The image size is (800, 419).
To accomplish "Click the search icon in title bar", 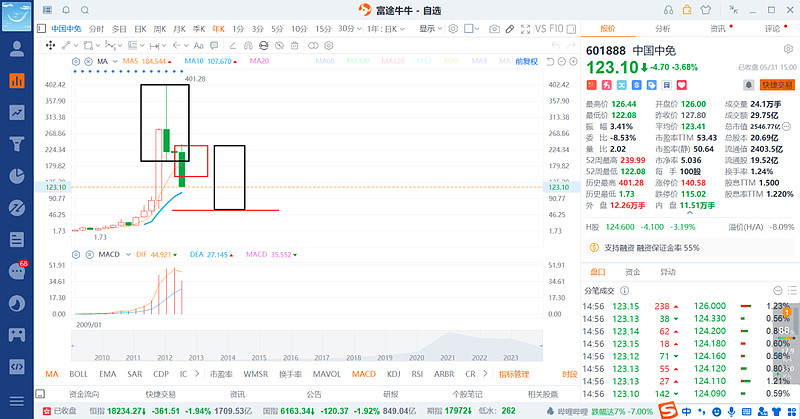I will pyautogui.click(x=85, y=10).
